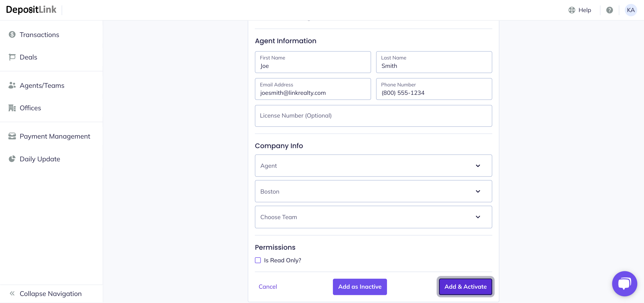Click the Cancel link
644x303 pixels.
tap(268, 287)
